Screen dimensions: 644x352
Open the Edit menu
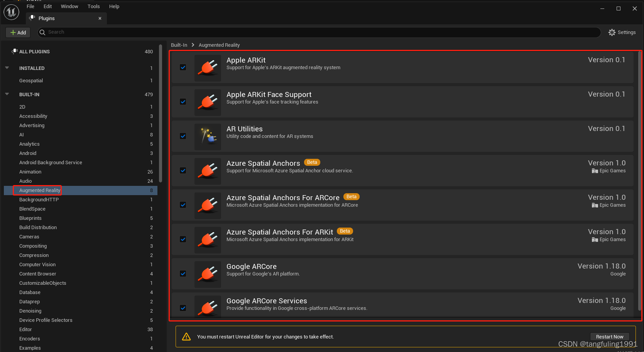pyautogui.click(x=47, y=6)
